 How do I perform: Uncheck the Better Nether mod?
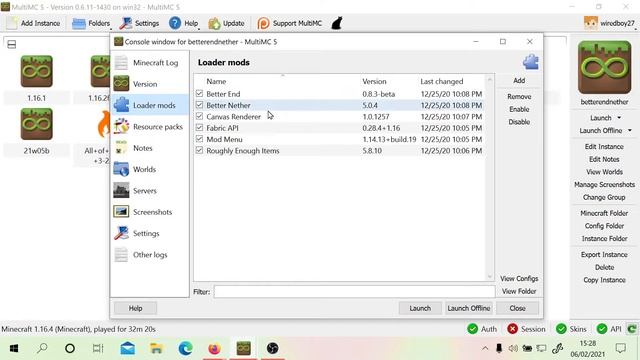[x=199, y=105]
